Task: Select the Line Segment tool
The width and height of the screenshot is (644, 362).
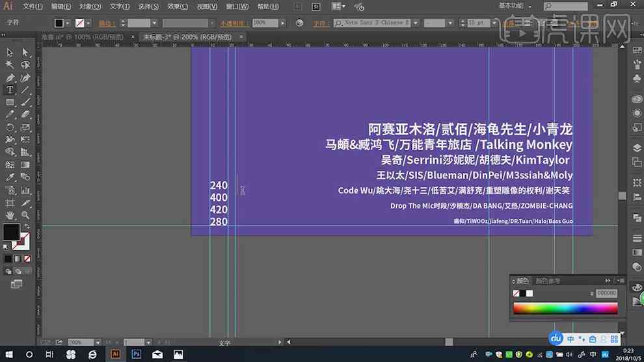Action: pos(25,90)
